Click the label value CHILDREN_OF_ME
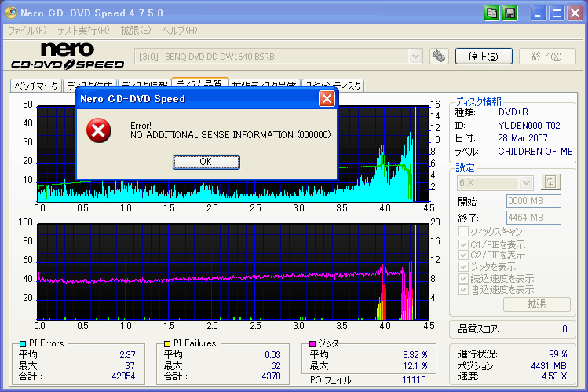 (535, 152)
